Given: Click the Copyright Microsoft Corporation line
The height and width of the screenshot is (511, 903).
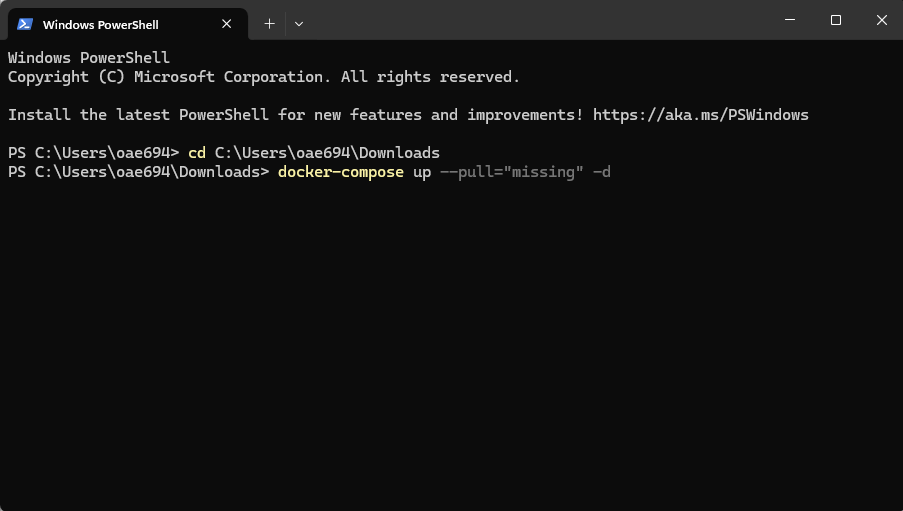Looking at the screenshot, I should coord(263,77).
